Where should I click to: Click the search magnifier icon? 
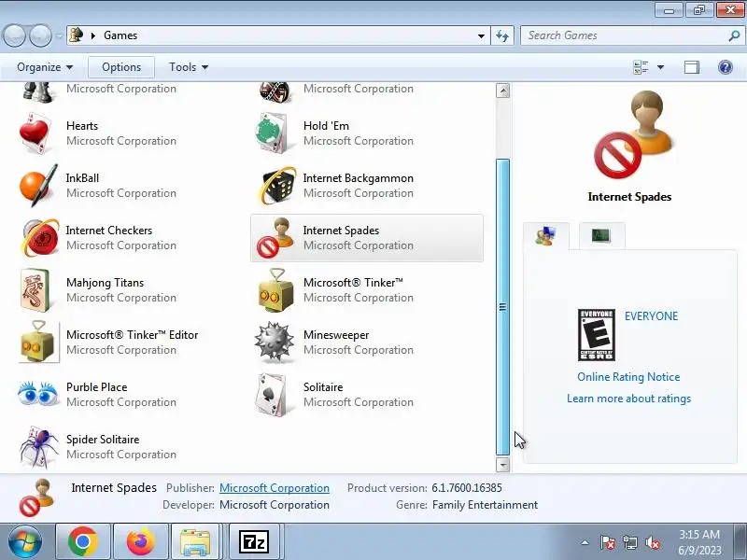tap(734, 35)
